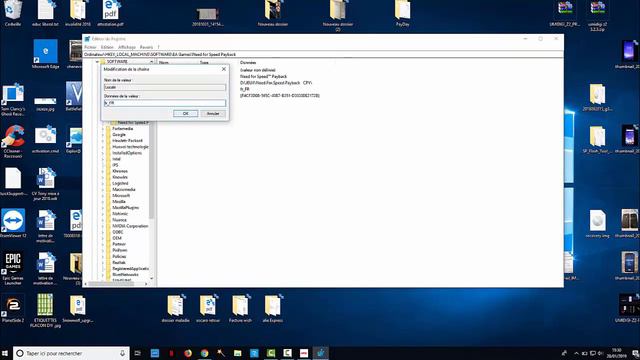Expand the NVIDIA Corporation registry key
640x360 pixels.
pos(103,226)
